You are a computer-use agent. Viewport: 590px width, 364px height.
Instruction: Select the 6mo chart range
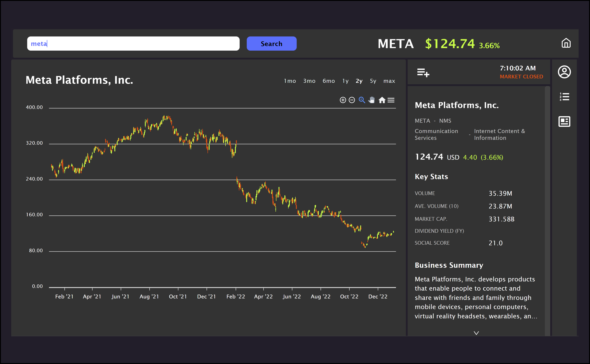(329, 81)
